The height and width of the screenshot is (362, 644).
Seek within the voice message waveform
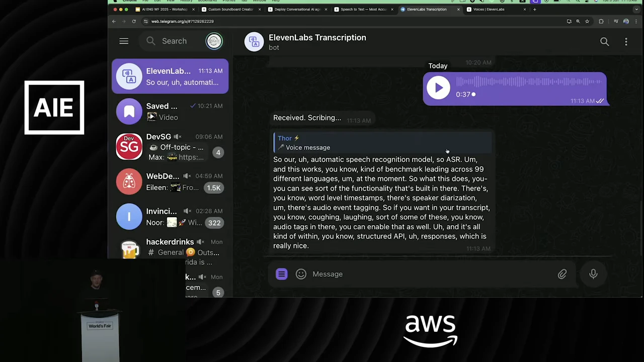point(528,81)
